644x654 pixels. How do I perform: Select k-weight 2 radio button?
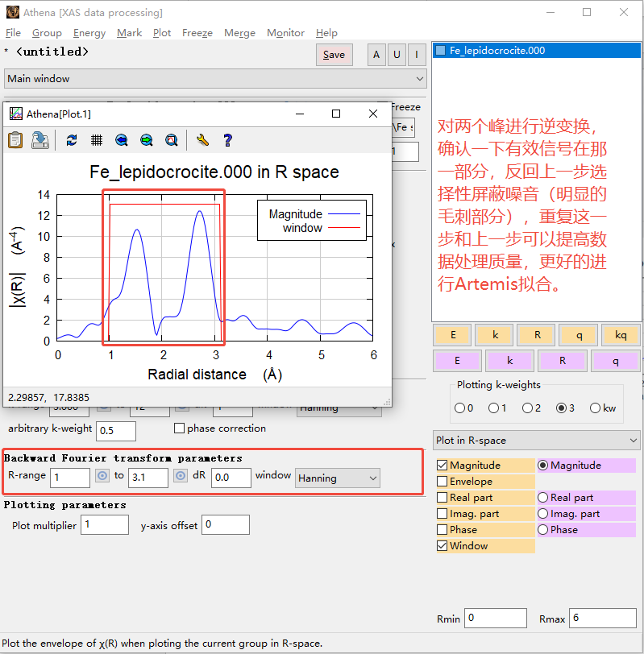point(526,408)
